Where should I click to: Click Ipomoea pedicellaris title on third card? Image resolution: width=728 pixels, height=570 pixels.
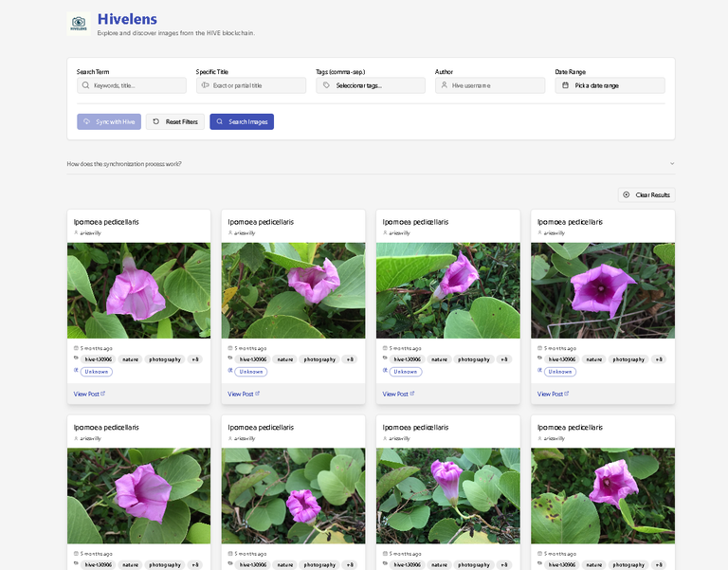coord(415,222)
